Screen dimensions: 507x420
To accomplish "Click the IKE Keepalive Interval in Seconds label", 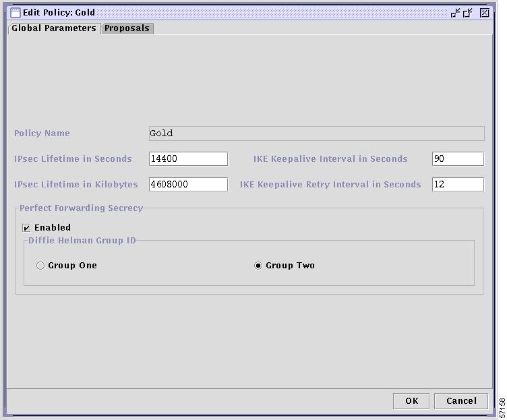I will pyautogui.click(x=330, y=158).
